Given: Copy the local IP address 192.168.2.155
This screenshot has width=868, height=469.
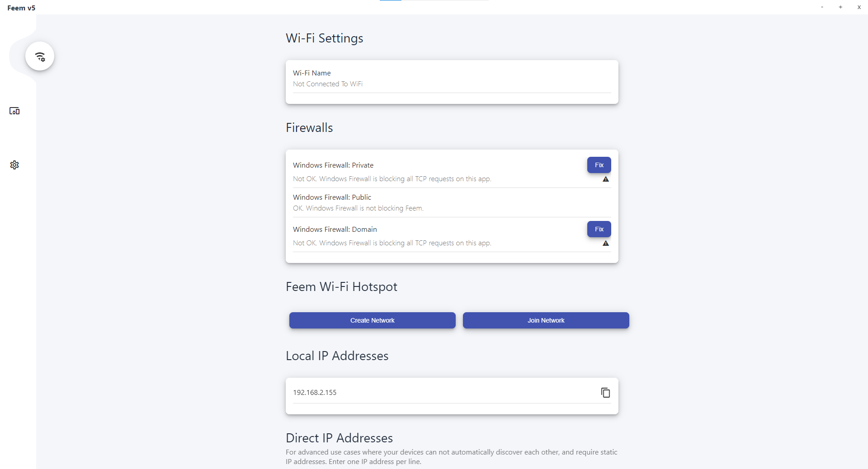Looking at the screenshot, I should [x=605, y=393].
